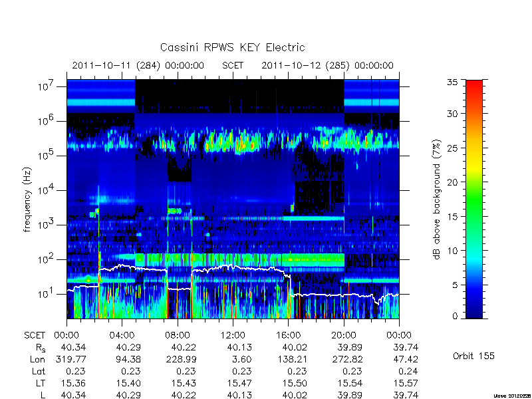Click the 'L' row label
Image resolution: width=532 pixels, height=399 pixels.
pyautogui.click(x=43, y=395)
